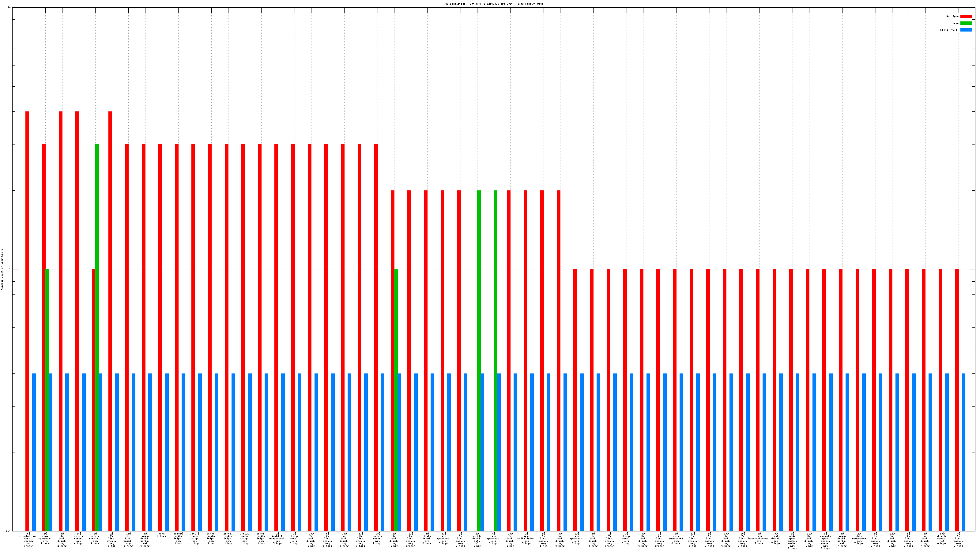Click the 'none 8 hops' x-axis label

(161, 535)
